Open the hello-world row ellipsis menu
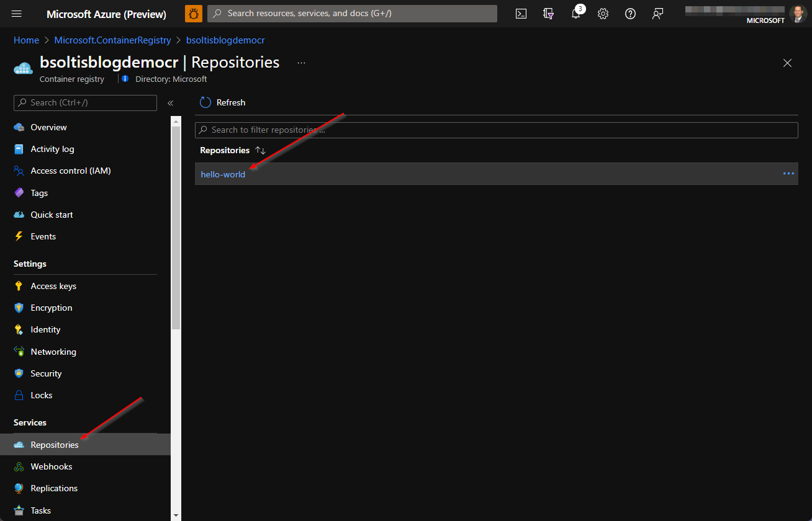This screenshot has height=521, width=812. tap(788, 174)
